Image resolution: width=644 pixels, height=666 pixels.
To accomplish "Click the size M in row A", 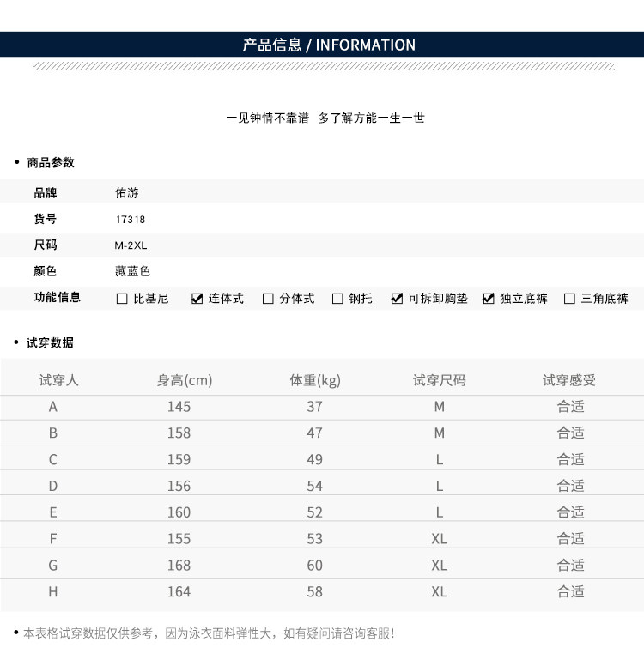I will (x=440, y=407).
